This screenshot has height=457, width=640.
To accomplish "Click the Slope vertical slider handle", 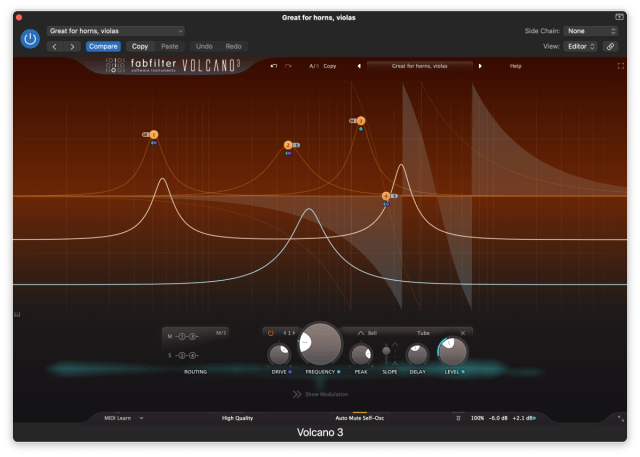I will [x=386, y=351].
